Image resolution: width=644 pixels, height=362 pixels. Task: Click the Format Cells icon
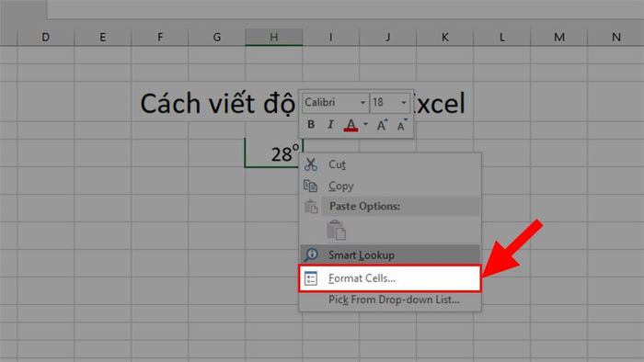pos(311,278)
